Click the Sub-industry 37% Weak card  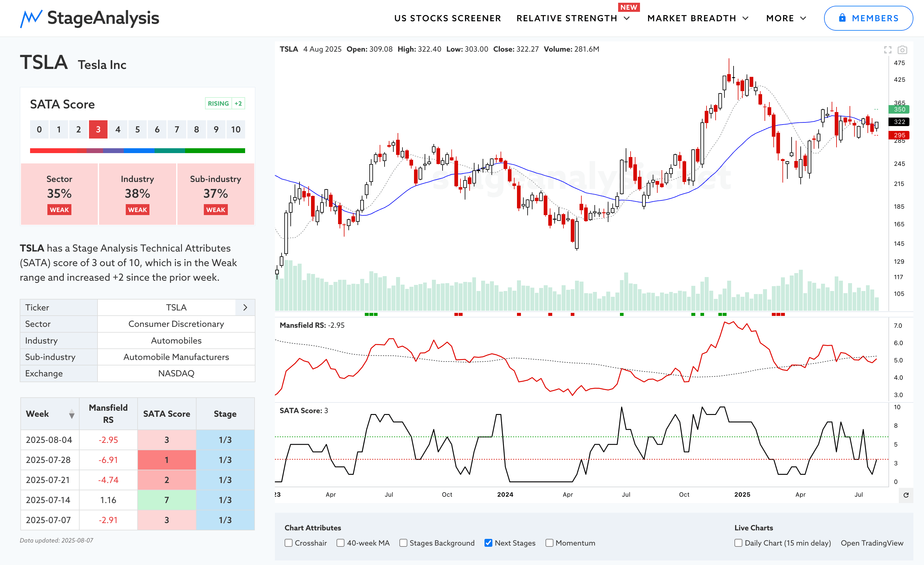pyautogui.click(x=216, y=194)
